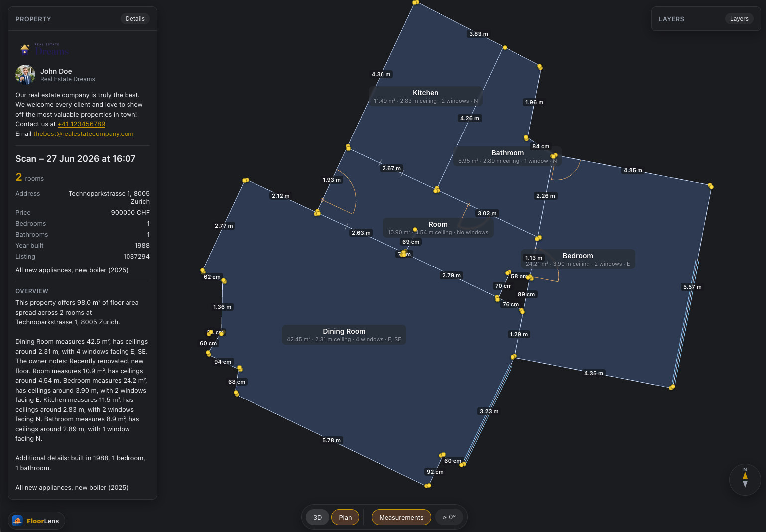Click the 2.12 m measurement label

[x=281, y=196]
